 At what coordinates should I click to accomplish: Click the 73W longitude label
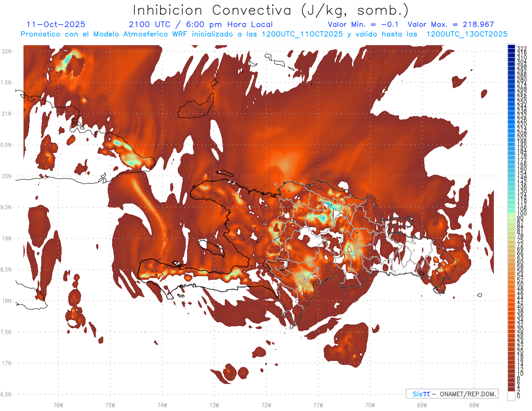pyautogui.click(x=214, y=405)
